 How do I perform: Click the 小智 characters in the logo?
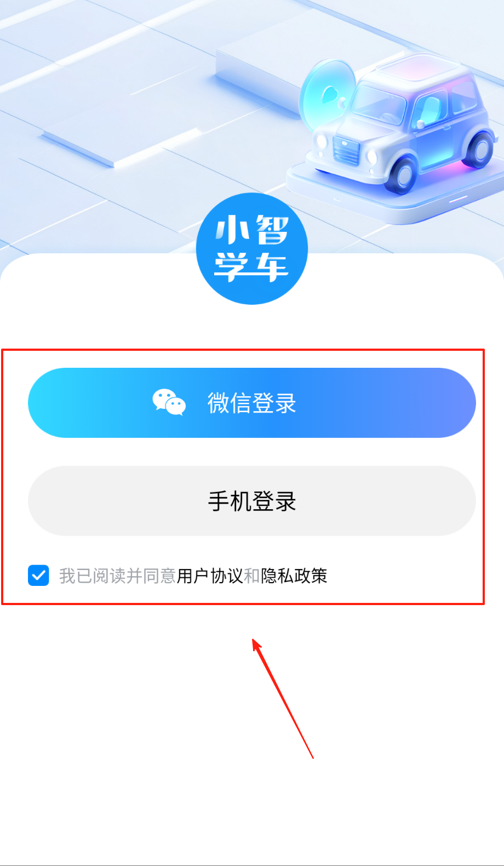(252, 230)
